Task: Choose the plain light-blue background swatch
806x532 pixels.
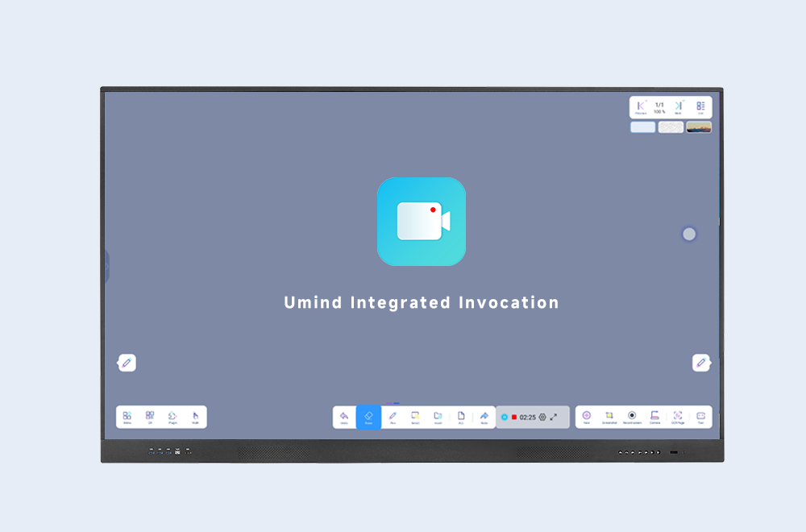Action: (x=642, y=127)
